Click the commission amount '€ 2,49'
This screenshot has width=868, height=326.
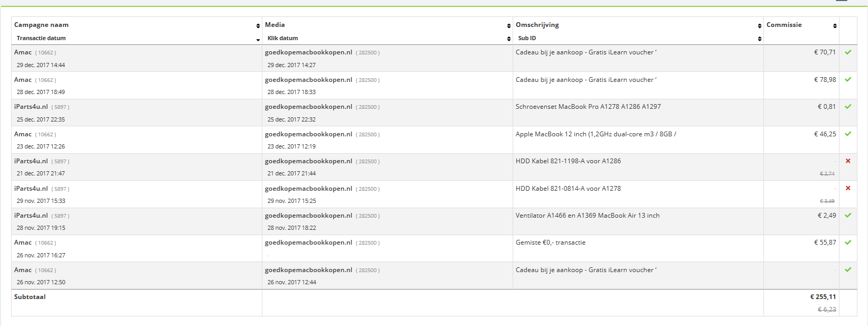click(x=827, y=216)
